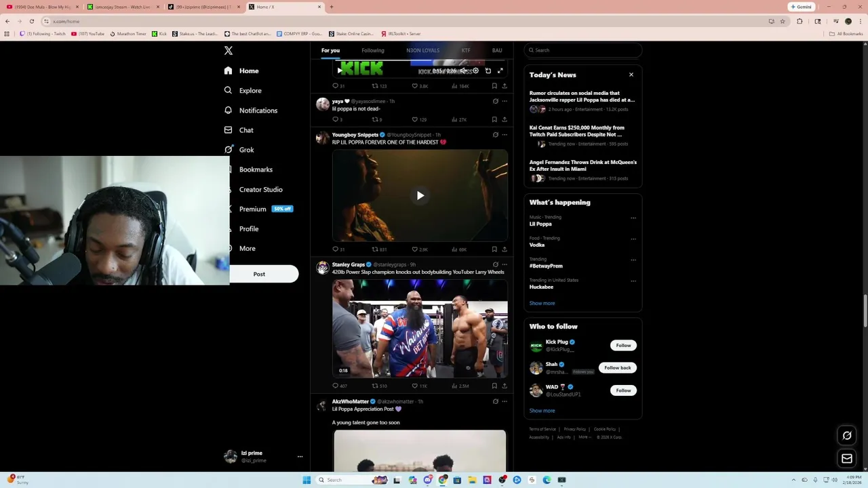The height and width of the screenshot is (488, 868).
Task: Share the Stanley Graps post
Action: pos(504,386)
